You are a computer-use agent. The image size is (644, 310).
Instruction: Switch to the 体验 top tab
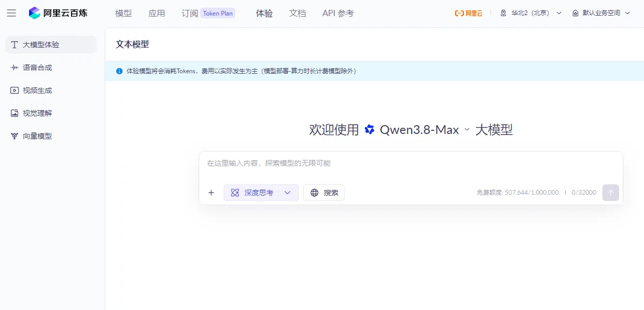264,14
